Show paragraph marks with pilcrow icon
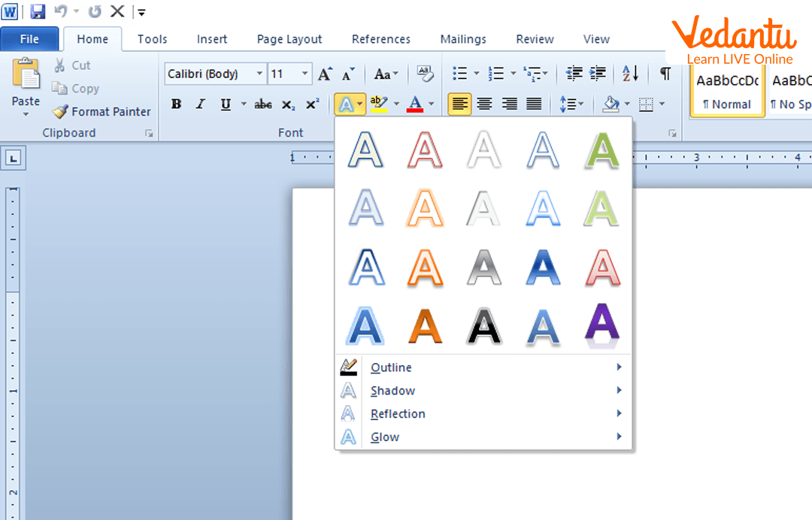 tap(665, 74)
